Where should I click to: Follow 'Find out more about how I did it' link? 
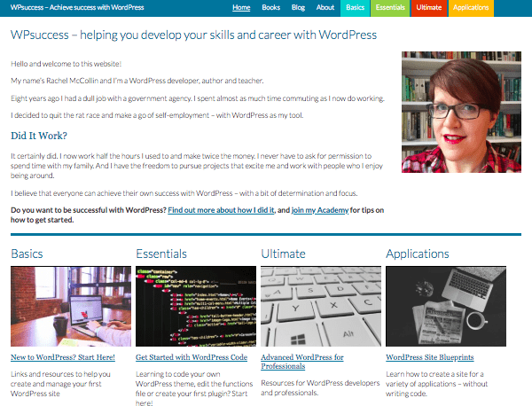point(221,210)
